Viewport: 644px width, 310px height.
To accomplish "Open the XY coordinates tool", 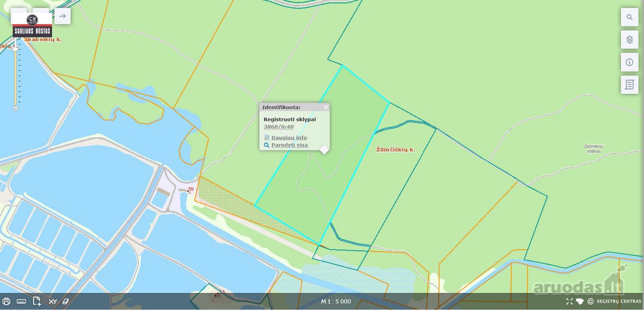I will pyautogui.click(x=53, y=301).
